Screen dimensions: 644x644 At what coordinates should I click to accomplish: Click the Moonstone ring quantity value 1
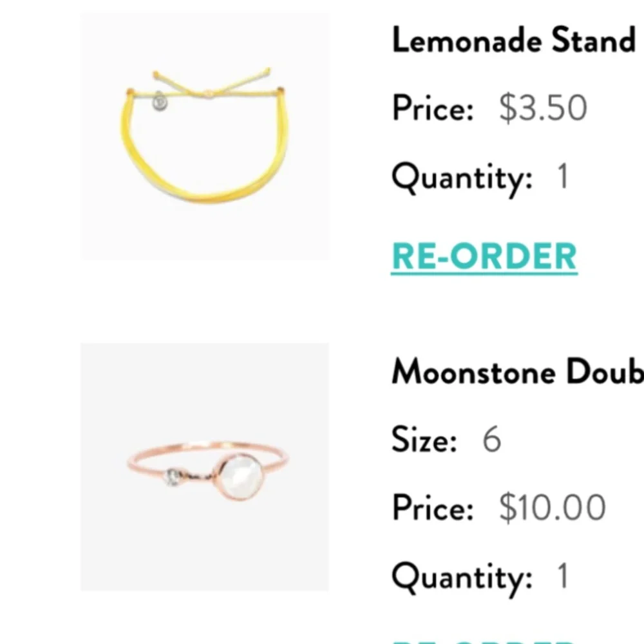click(x=563, y=576)
